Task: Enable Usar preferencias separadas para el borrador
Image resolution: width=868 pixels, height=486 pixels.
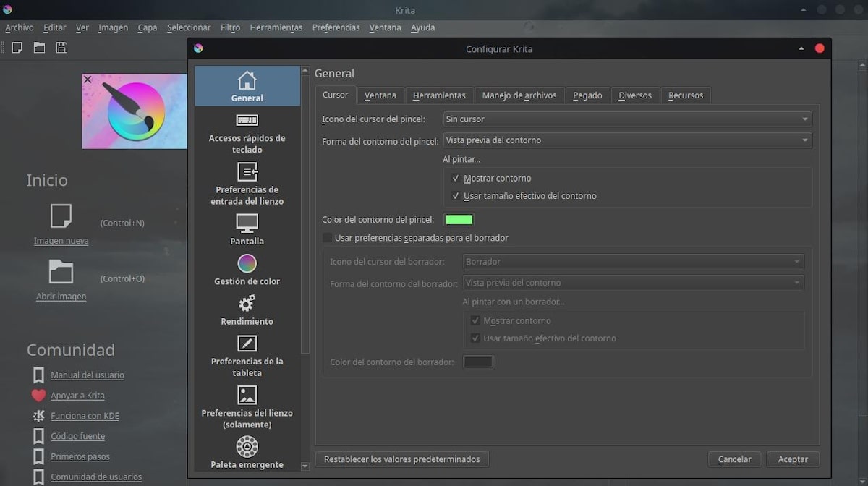Action: pos(326,237)
